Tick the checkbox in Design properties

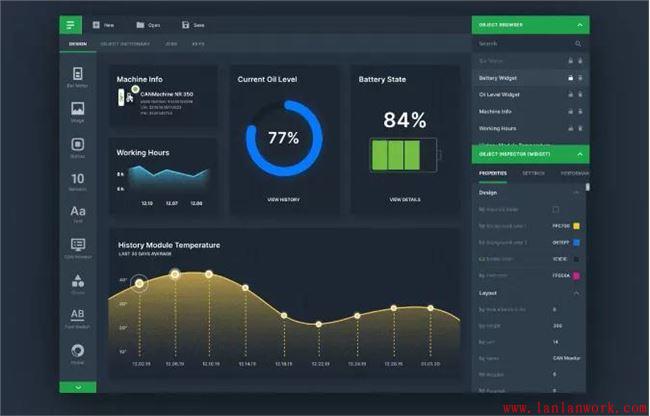tap(556, 209)
